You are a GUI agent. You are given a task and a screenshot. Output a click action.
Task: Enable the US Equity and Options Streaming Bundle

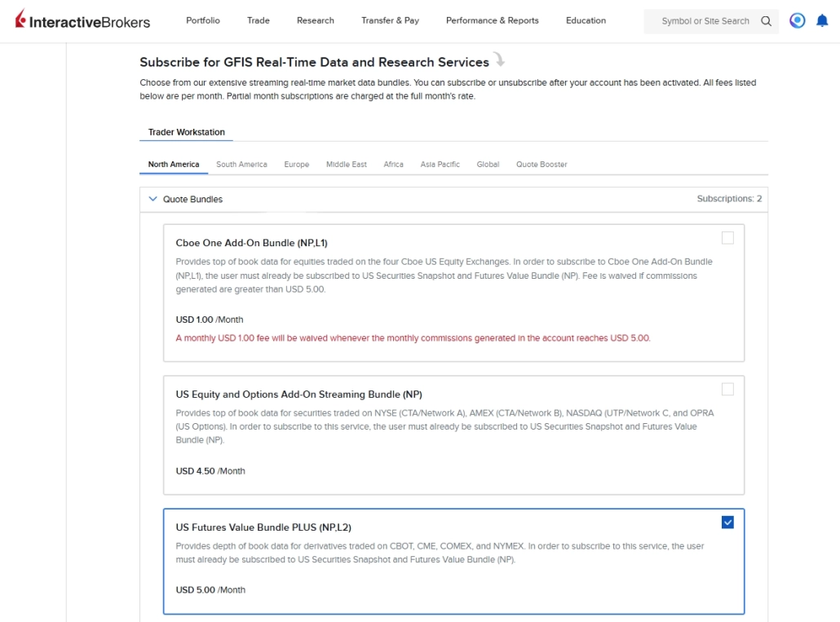(x=727, y=389)
